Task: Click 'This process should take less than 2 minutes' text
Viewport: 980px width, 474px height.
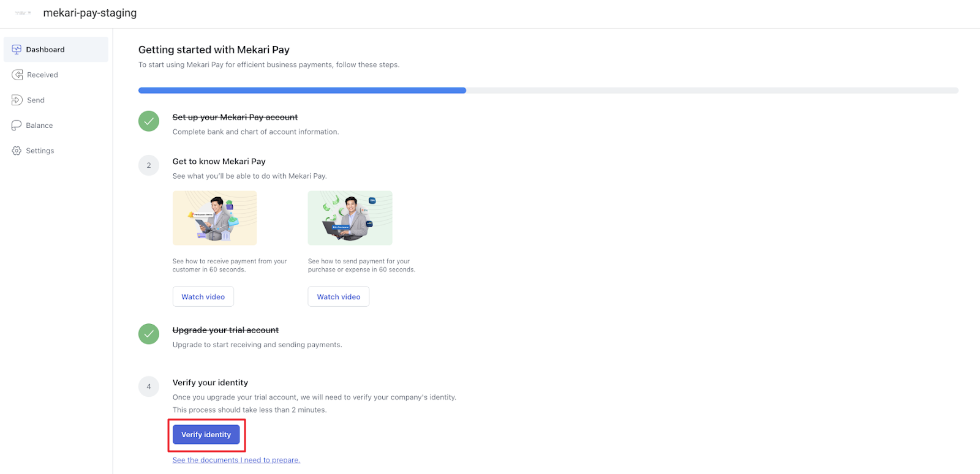Action: [x=249, y=410]
